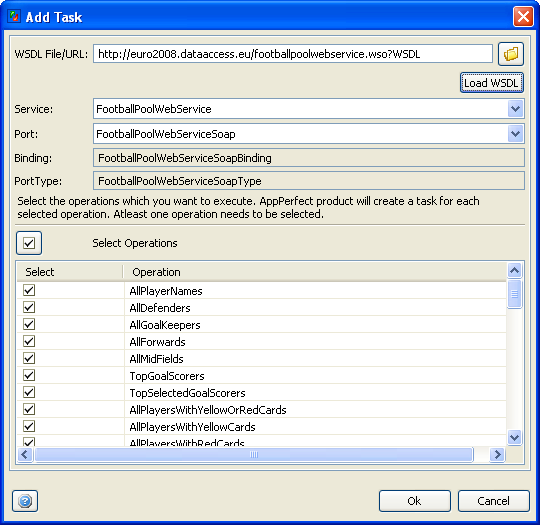Uncheck the AllGoalKeepers operation
Viewport: 540px width, 525px height.
coord(29,324)
